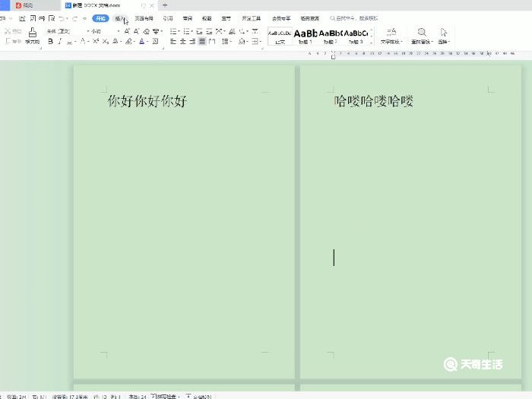Open the 审阅 (Review) ribbon tab

(x=187, y=18)
